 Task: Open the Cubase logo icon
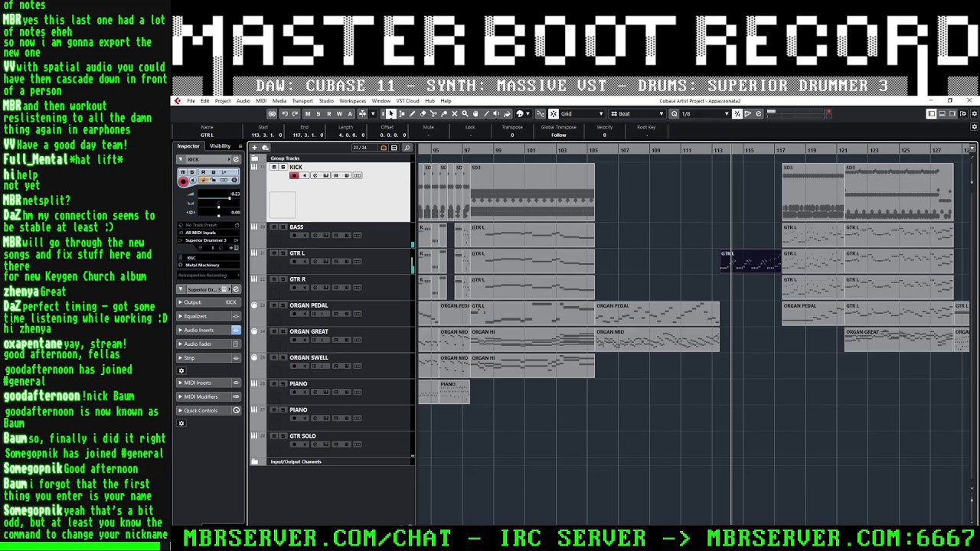(x=178, y=100)
